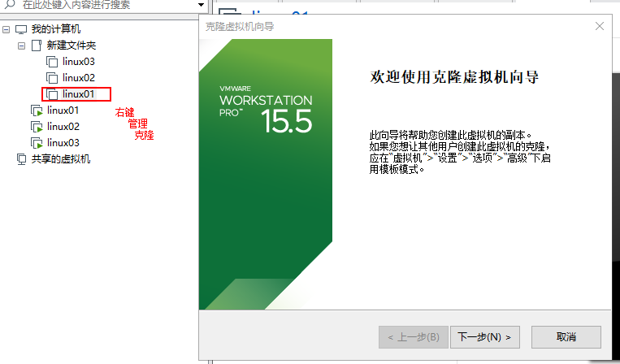
Task: Select running linux01 tree label
Action: tap(63, 110)
